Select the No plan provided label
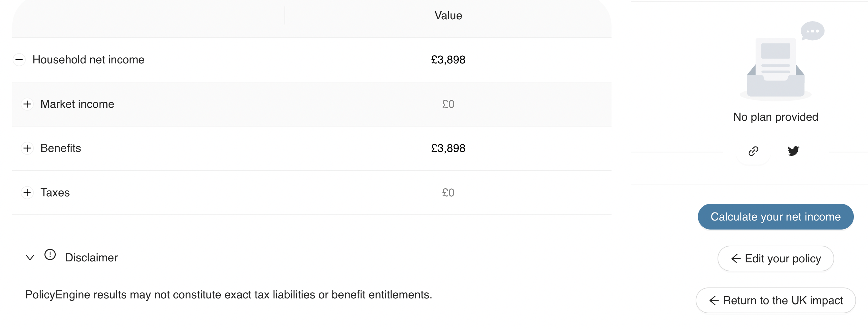This screenshot has height=329, width=868. click(x=775, y=117)
